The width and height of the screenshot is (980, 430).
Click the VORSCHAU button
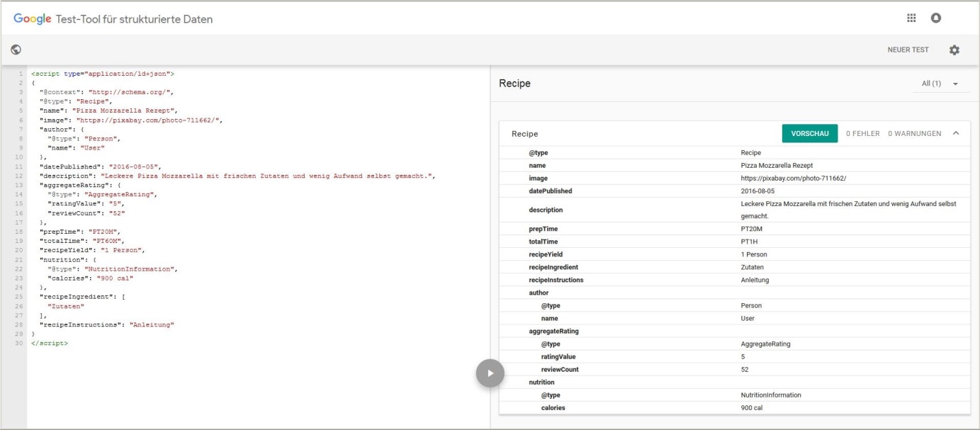(810, 133)
